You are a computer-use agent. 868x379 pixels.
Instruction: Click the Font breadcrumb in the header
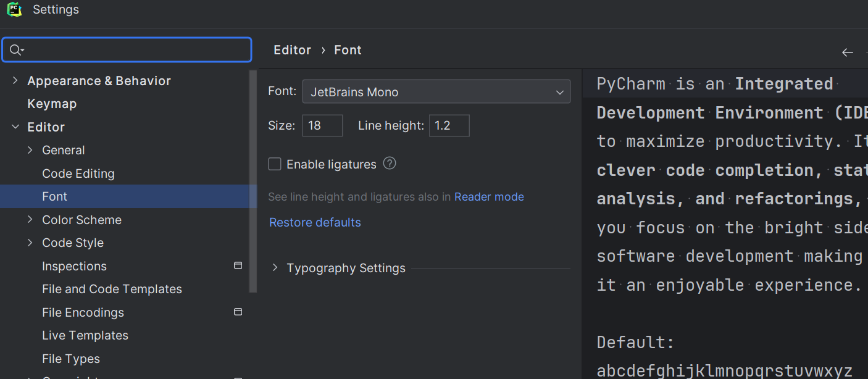(348, 50)
